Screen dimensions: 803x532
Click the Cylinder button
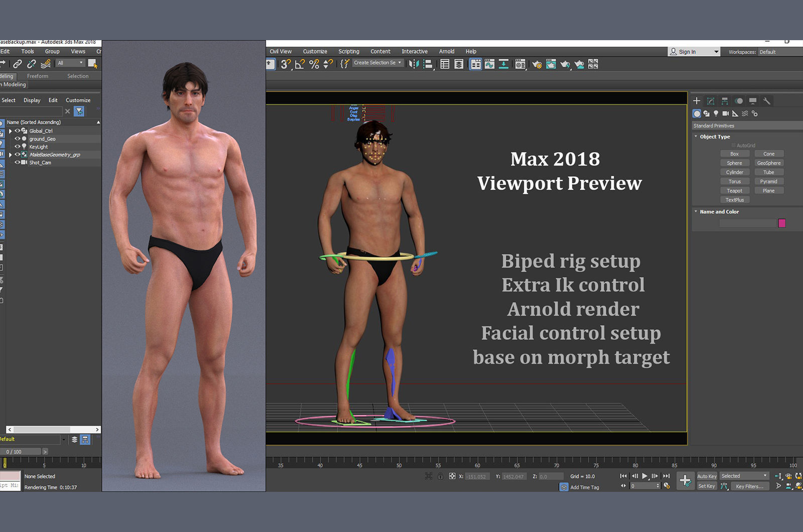734,172
